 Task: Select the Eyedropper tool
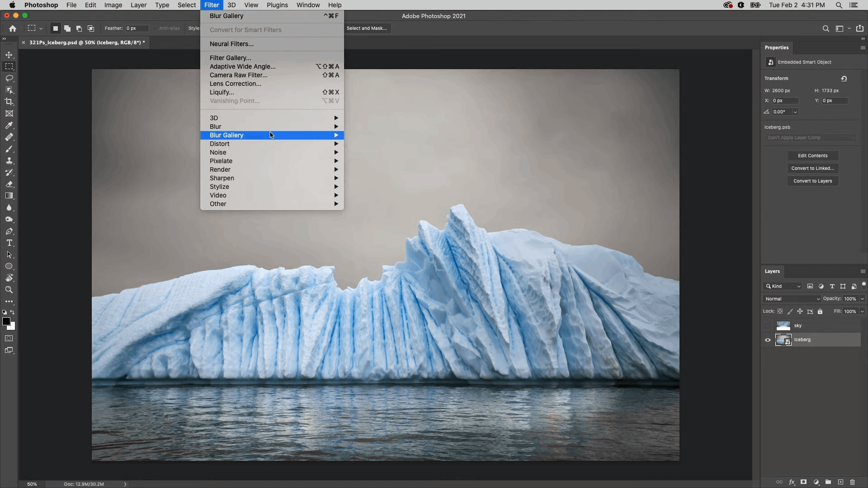(9, 125)
